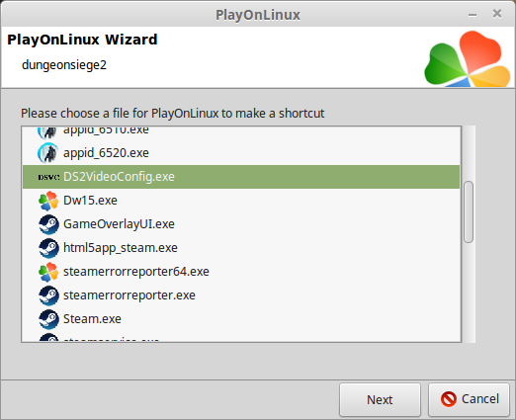The width and height of the screenshot is (516, 420).
Task: Pick GameOverlayUI.exe for the shortcut
Action: click(241, 224)
